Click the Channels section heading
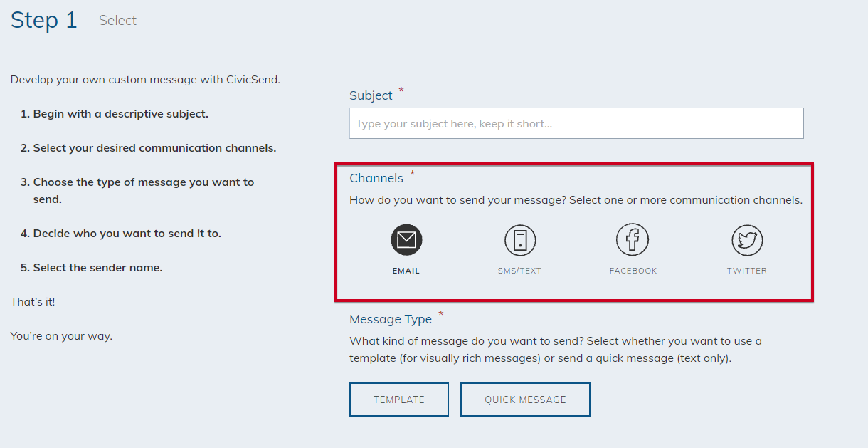868x448 pixels. (376, 178)
